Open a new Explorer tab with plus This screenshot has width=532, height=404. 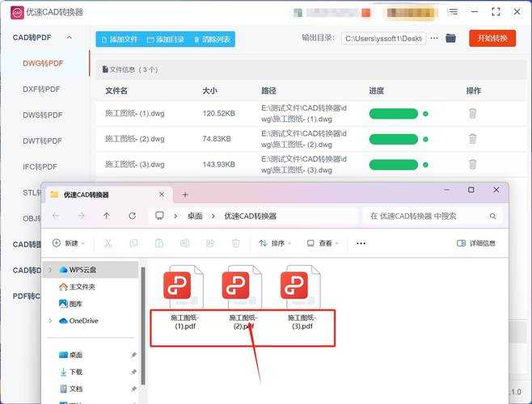185,195
